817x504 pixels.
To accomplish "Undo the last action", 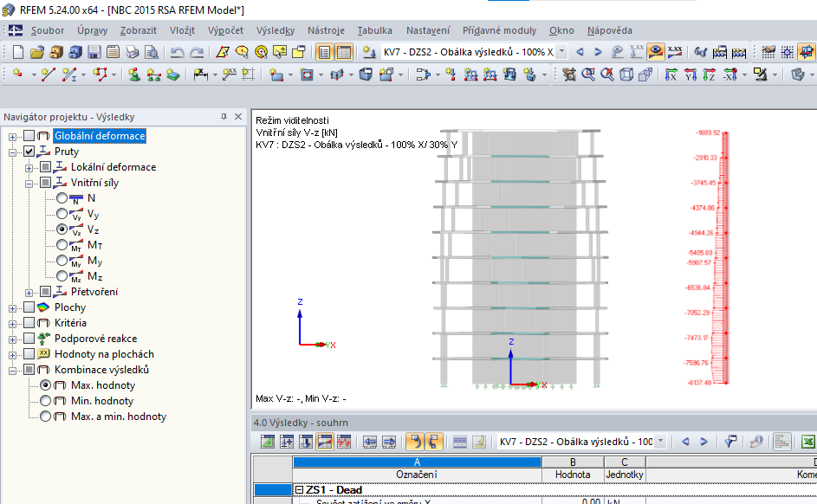I will pos(177,52).
